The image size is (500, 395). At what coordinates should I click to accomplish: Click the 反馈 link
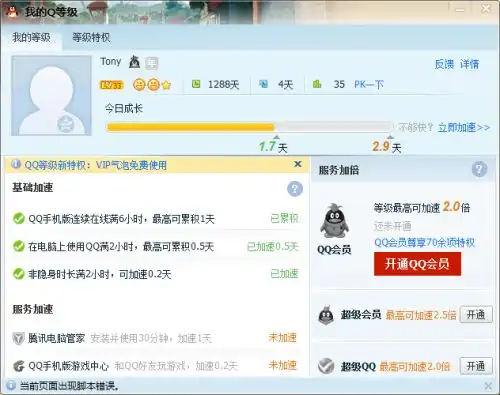click(444, 64)
